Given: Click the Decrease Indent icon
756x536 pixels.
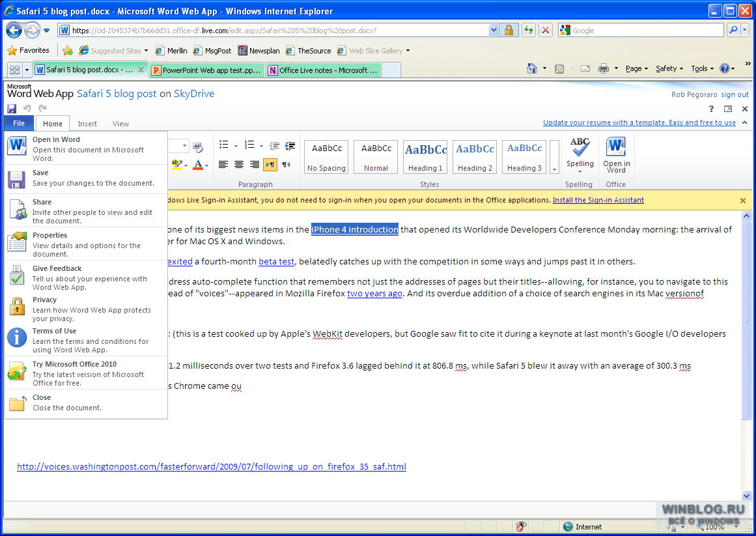Looking at the screenshot, I should 274,146.
